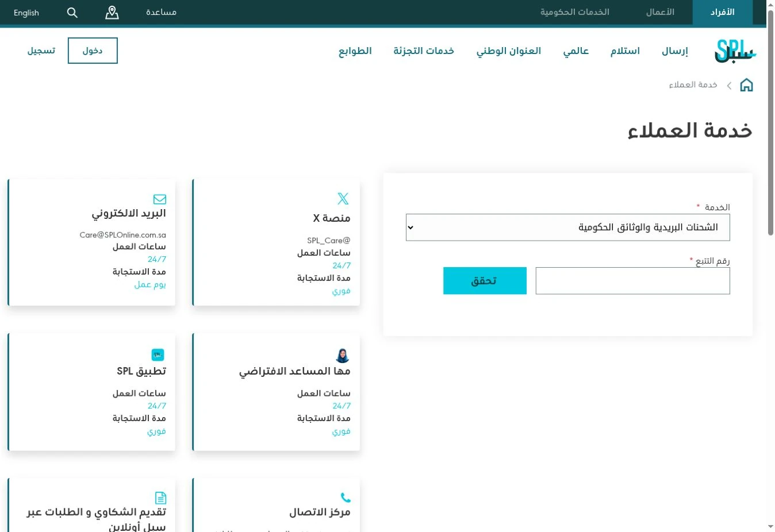Click the email envelope icon

click(x=160, y=199)
